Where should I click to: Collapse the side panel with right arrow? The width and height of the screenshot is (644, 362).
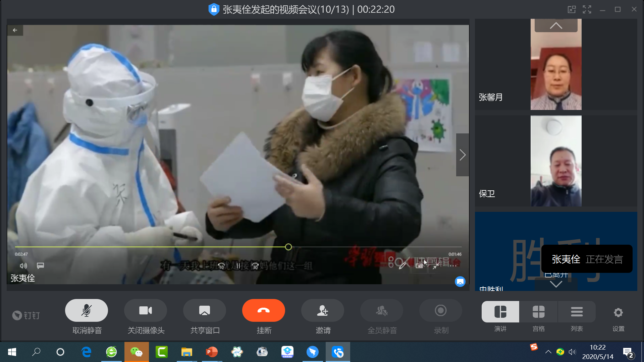pyautogui.click(x=463, y=155)
